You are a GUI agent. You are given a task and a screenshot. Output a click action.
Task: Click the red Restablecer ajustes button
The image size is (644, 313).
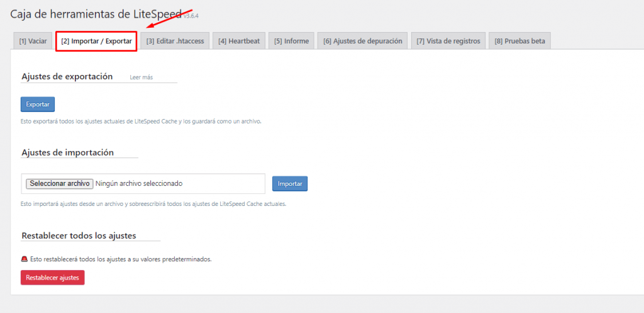point(53,278)
